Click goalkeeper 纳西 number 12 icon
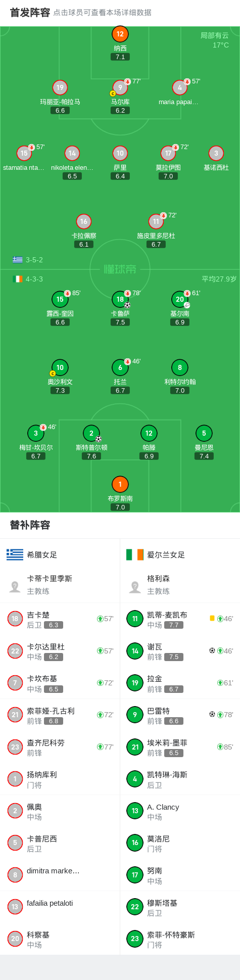 [120, 34]
